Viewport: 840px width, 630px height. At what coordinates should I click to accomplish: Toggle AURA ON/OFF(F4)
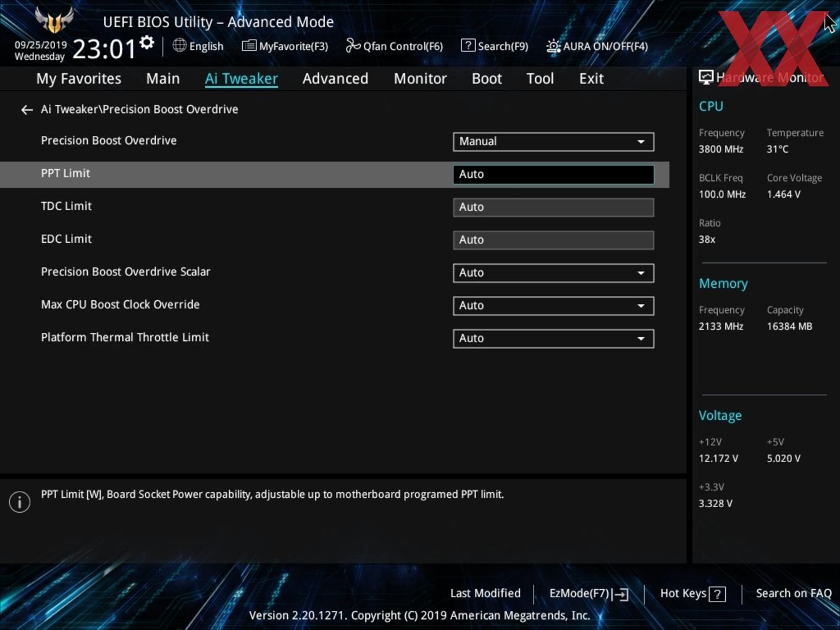coord(597,46)
